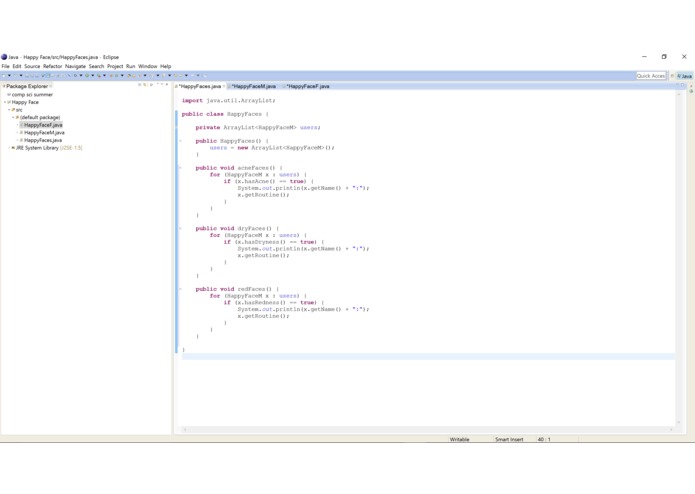The image size is (695, 494).
Task: Close the HappyFaces.java editor tab
Action: [x=224, y=86]
